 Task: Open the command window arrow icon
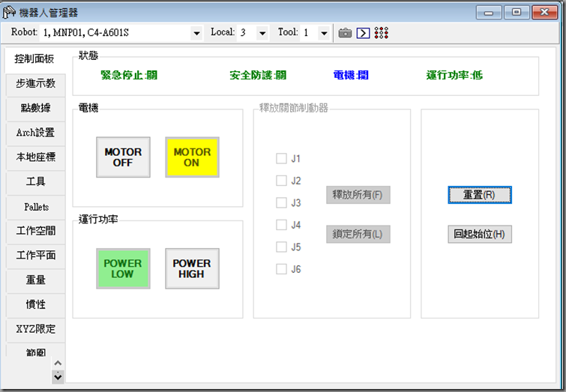pos(363,33)
